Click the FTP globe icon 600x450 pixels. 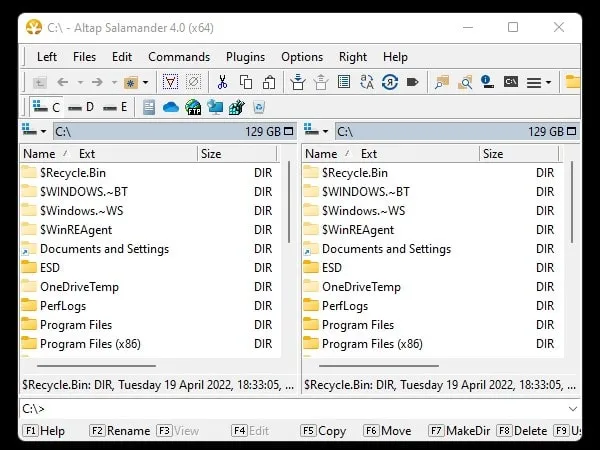pyautogui.click(x=193, y=107)
